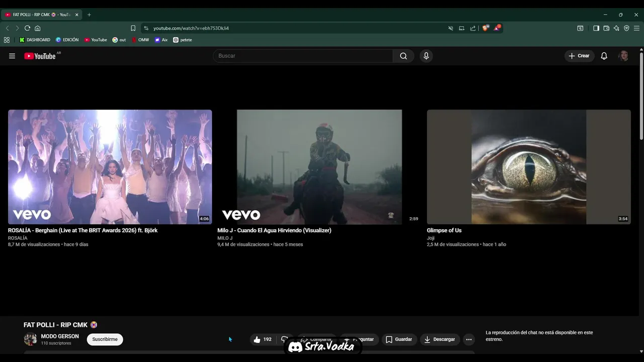
Task: Open title ROSALÍA - Berghain (Live at The BRIT Awards 2026)
Action: [83, 230]
